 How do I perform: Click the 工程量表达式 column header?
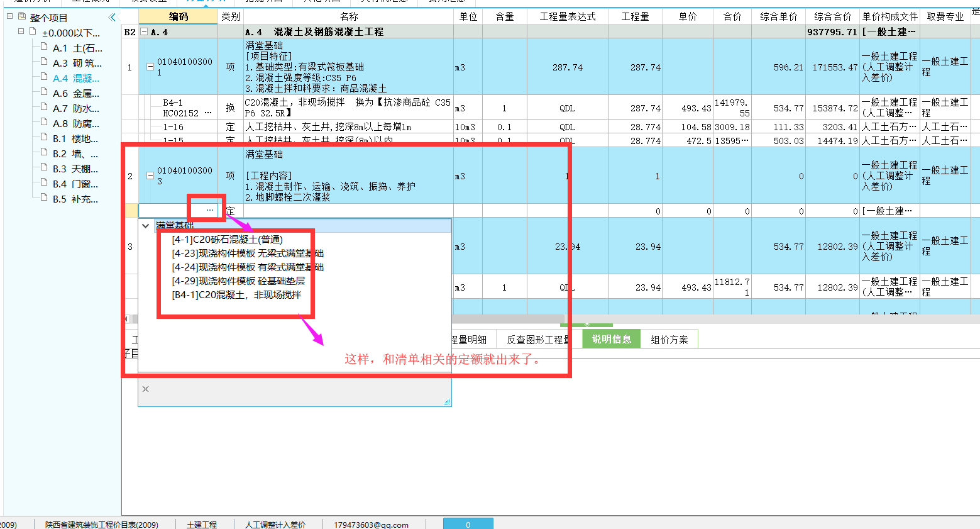coord(568,16)
